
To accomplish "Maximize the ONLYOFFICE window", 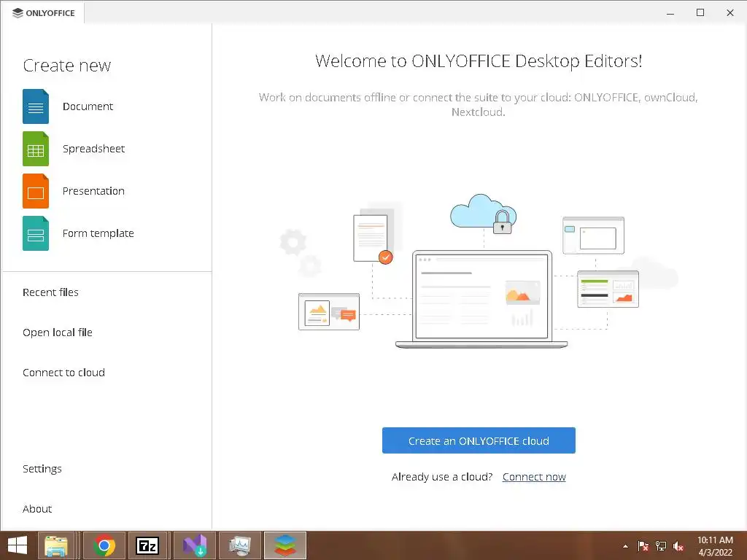I will pyautogui.click(x=700, y=13).
